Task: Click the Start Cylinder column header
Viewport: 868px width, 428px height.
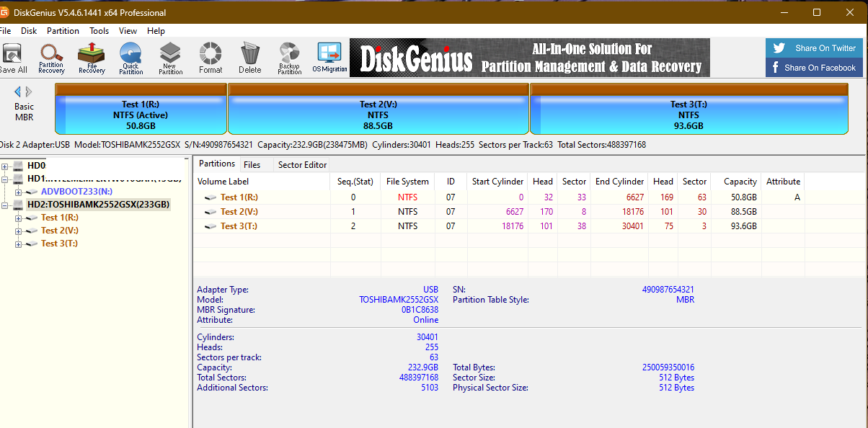Action: tap(497, 182)
